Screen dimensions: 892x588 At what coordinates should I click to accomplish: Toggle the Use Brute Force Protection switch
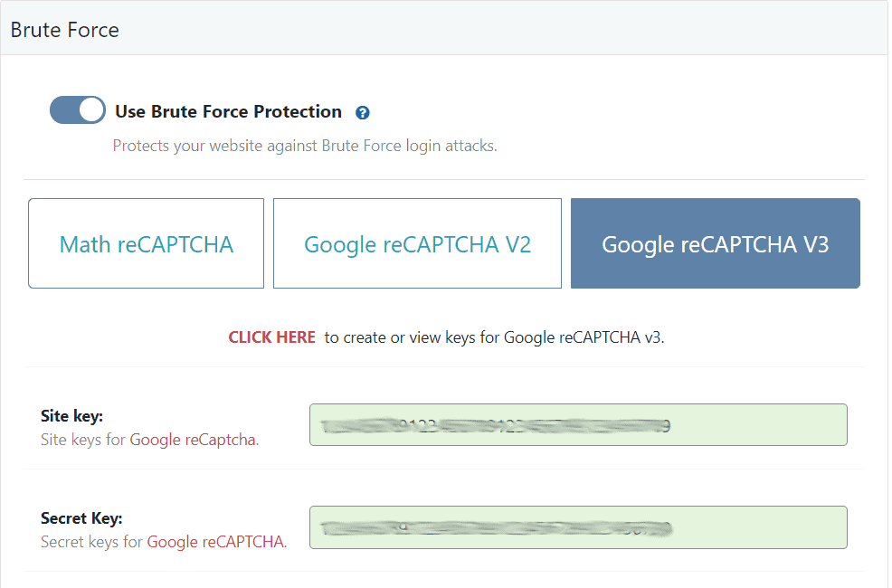[78, 110]
